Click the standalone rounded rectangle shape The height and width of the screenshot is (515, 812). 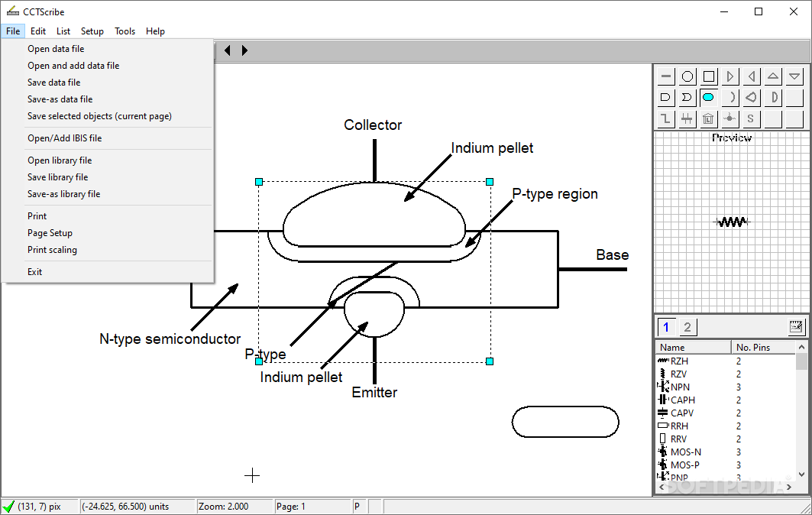pyautogui.click(x=565, y=422)
